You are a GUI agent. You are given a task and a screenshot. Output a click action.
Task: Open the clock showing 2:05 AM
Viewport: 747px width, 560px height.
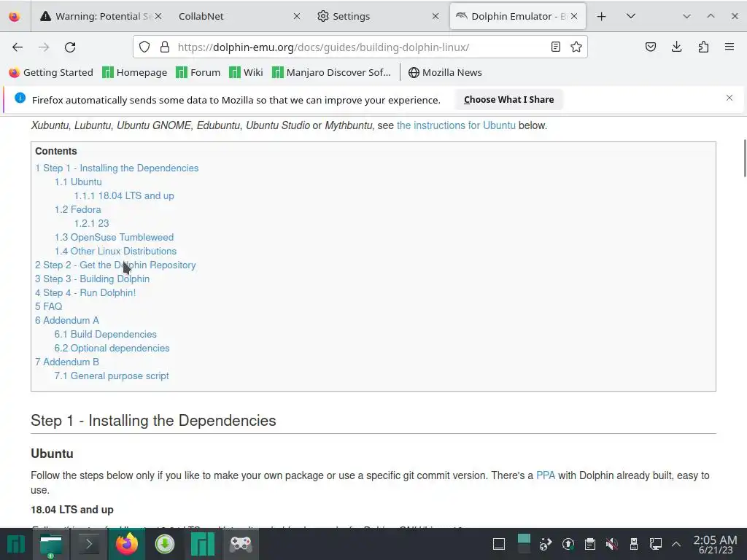pyautogui.click(x=715, y=544)
